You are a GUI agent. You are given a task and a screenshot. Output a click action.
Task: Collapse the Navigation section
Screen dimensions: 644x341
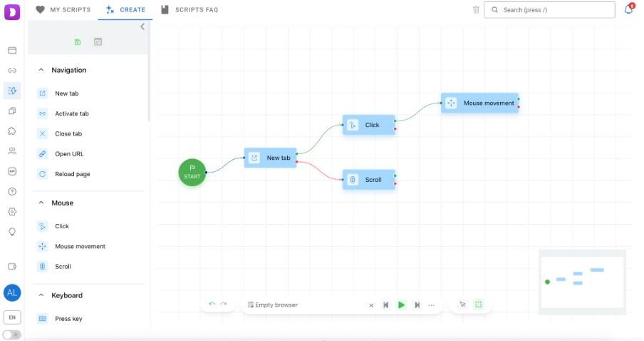(41, 70)
